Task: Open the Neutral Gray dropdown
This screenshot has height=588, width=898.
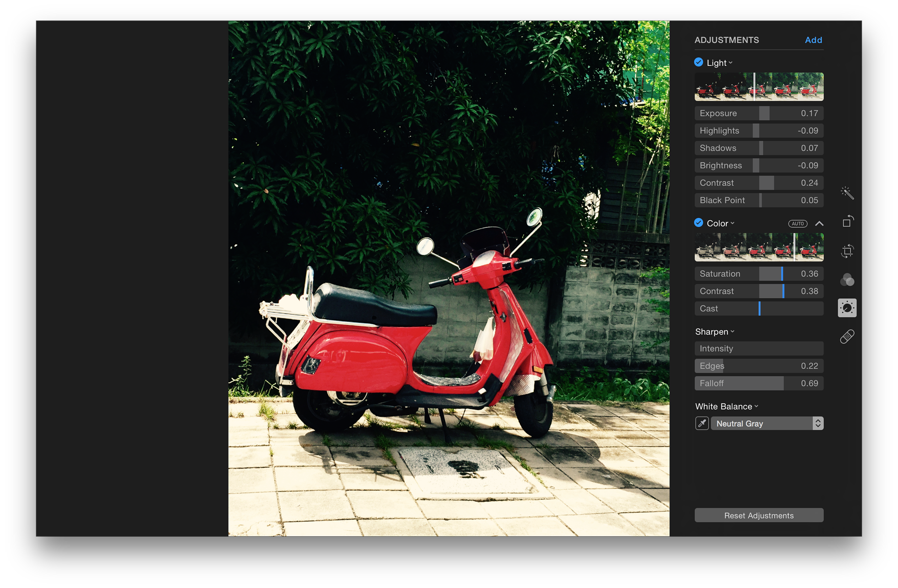Action: (x=767, y=423)
